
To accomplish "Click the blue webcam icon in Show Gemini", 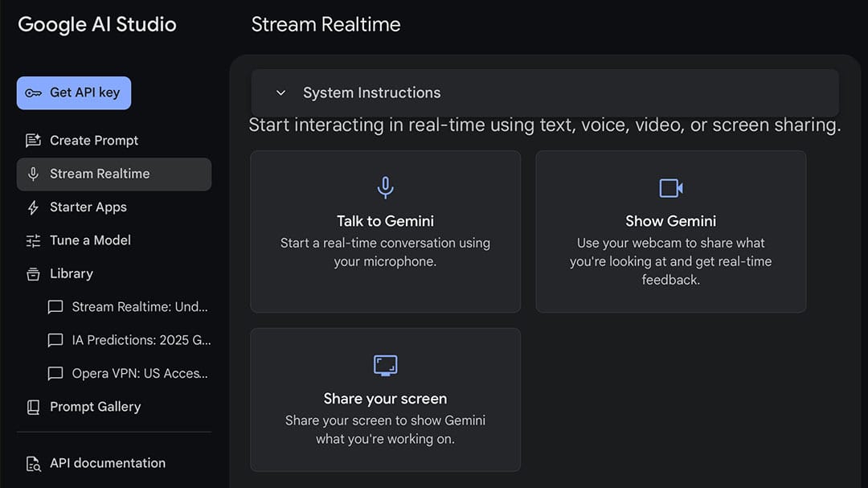I will 671,188.
